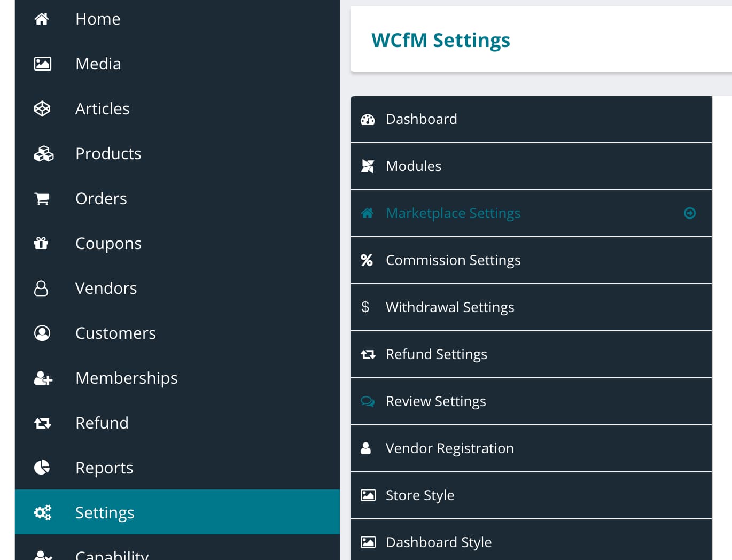Open Review Settings section

coord(435,401)
